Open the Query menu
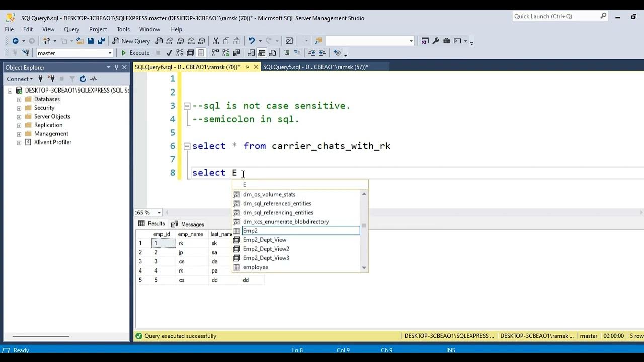 (x=71, y=29)
